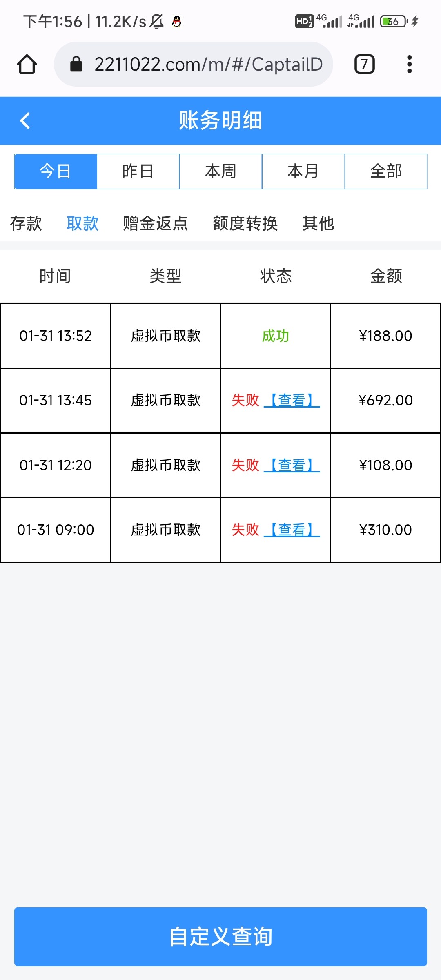Screen dimensions: 441x980
Task: Open the browser tab switcher showing 7
Action: [364, 65]
